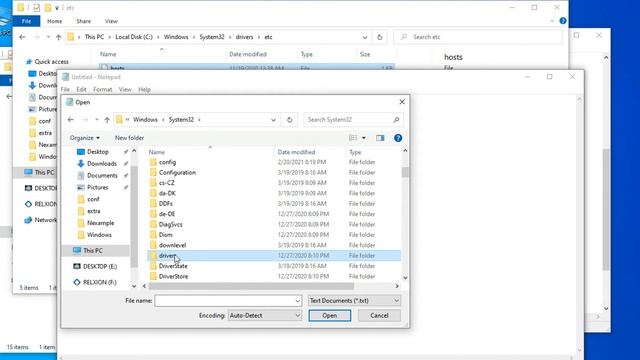
Task: Click the Explorer help icon in the etc window
Action: (563, 21)
